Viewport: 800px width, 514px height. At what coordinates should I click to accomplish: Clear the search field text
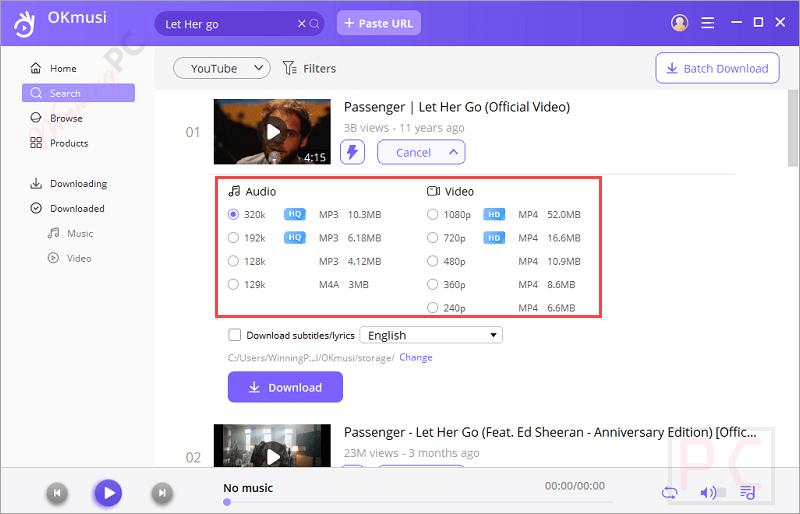click(302, 23)
